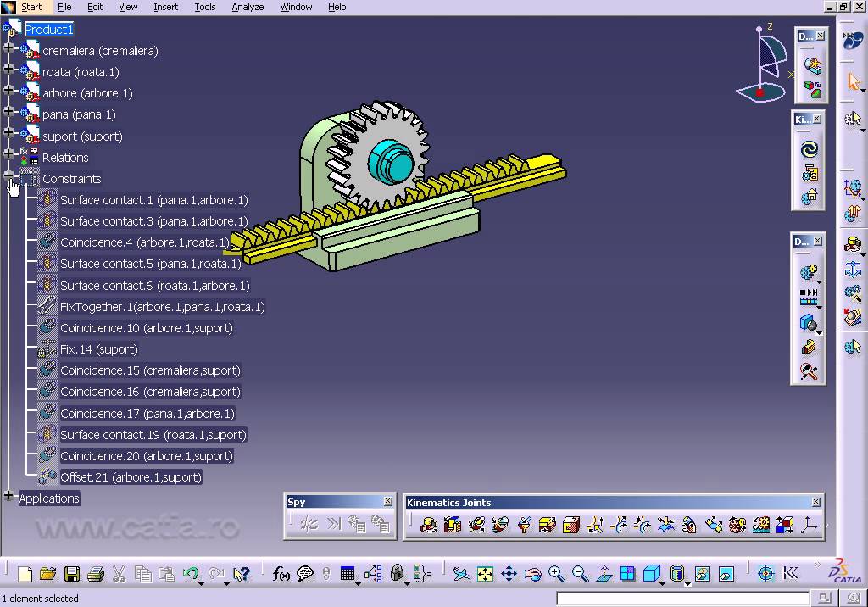Select the Prismatic Joint tool
The image size is (868, 607).
pos(453,524)
